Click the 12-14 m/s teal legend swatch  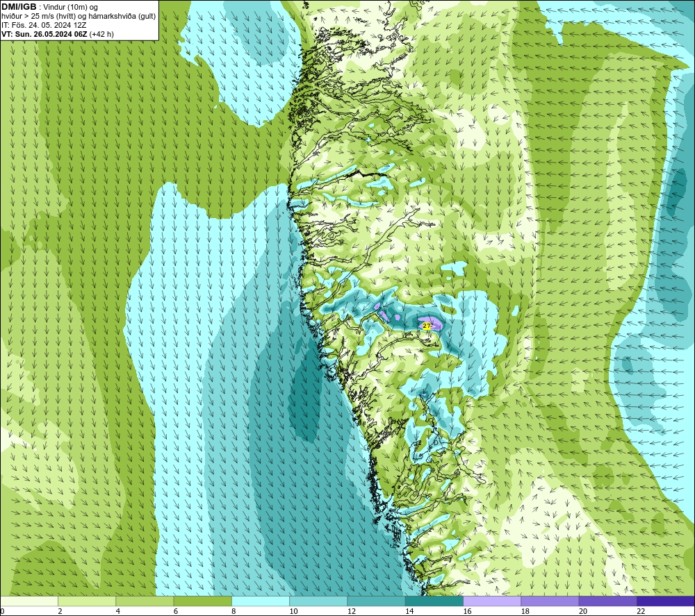[376, 601]
